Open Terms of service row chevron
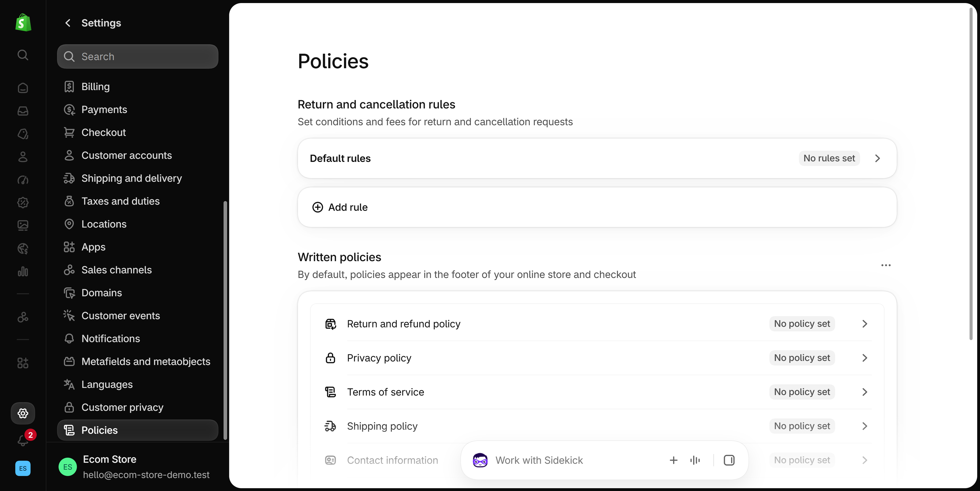 point(865,392)
